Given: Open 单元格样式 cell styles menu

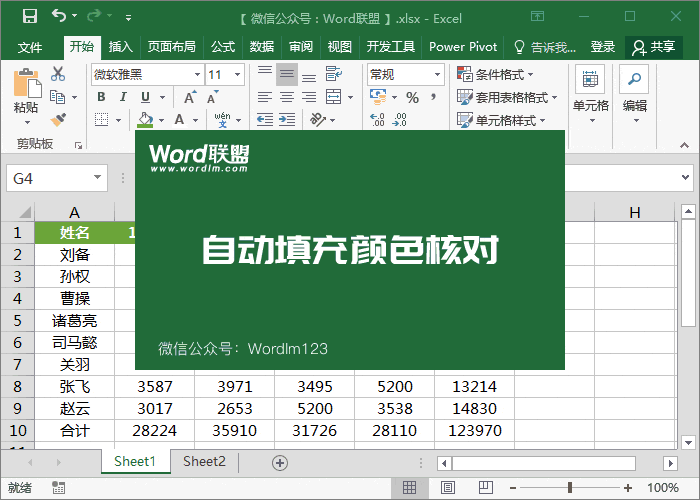Looking at the screenshot, I should click(x=501, y=120).
